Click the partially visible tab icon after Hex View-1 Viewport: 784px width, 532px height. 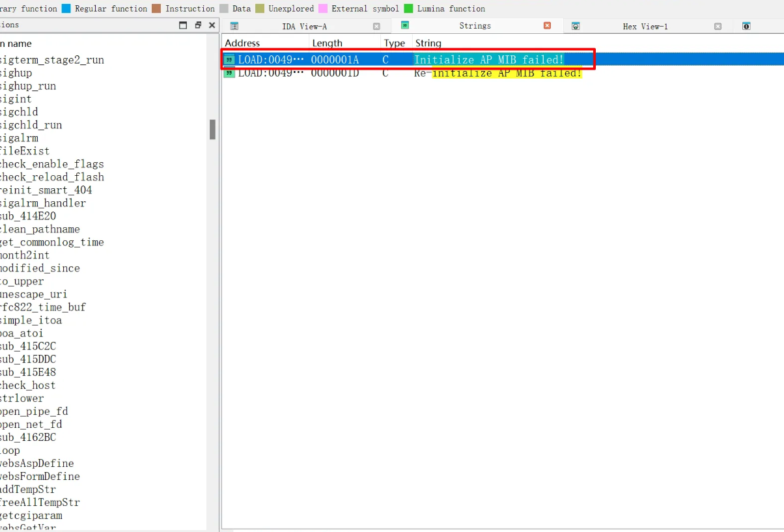tap(746, 26)
